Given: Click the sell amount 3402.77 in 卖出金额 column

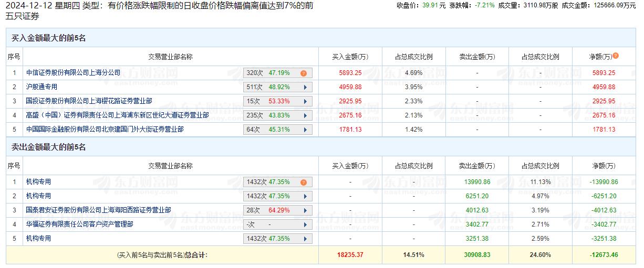Looking at the screenshot, I should coord(477,224).
